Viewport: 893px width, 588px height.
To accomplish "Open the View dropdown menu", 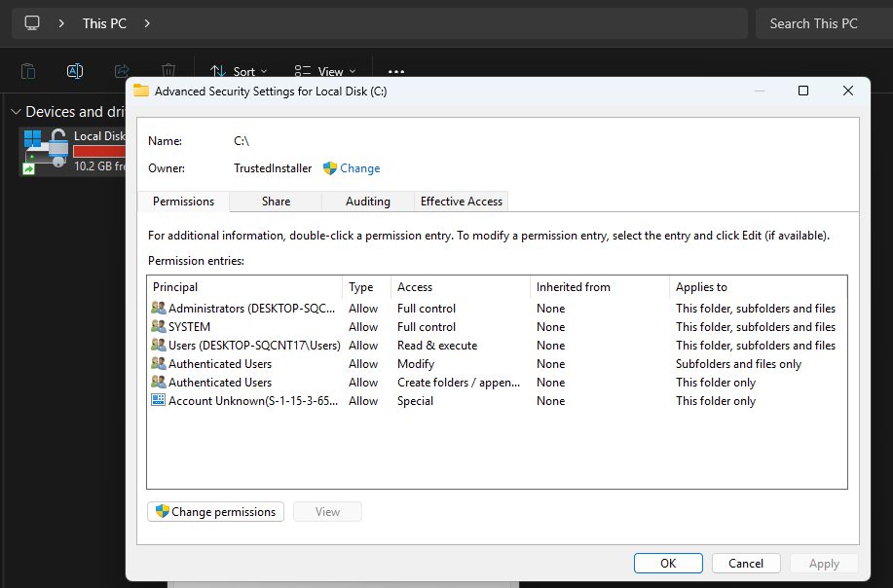I will 324,70.
